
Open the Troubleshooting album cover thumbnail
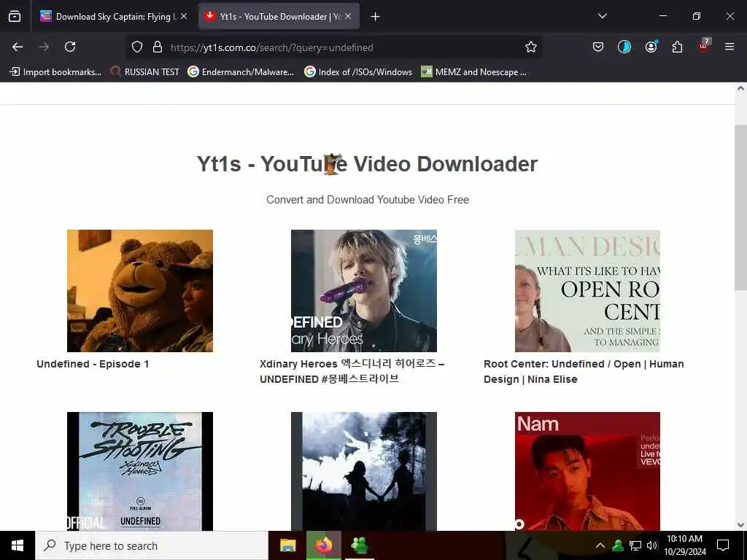[x=140, y=472]
